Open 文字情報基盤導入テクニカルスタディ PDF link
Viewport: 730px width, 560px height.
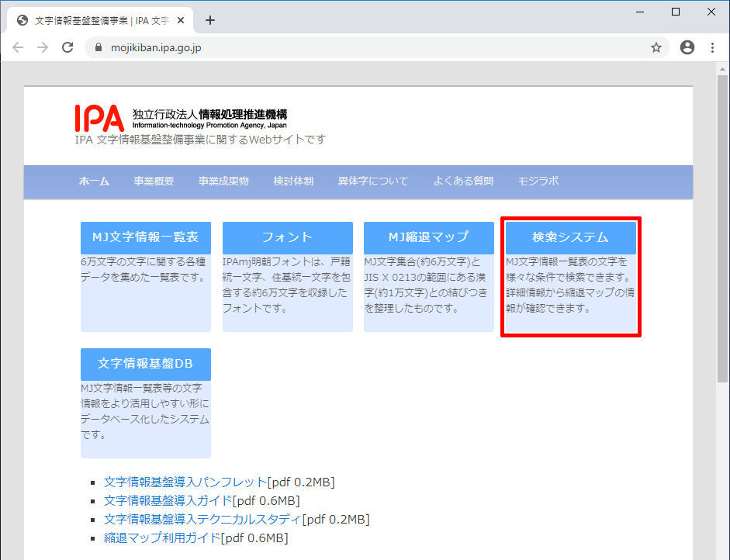click(x=202, y=519)
